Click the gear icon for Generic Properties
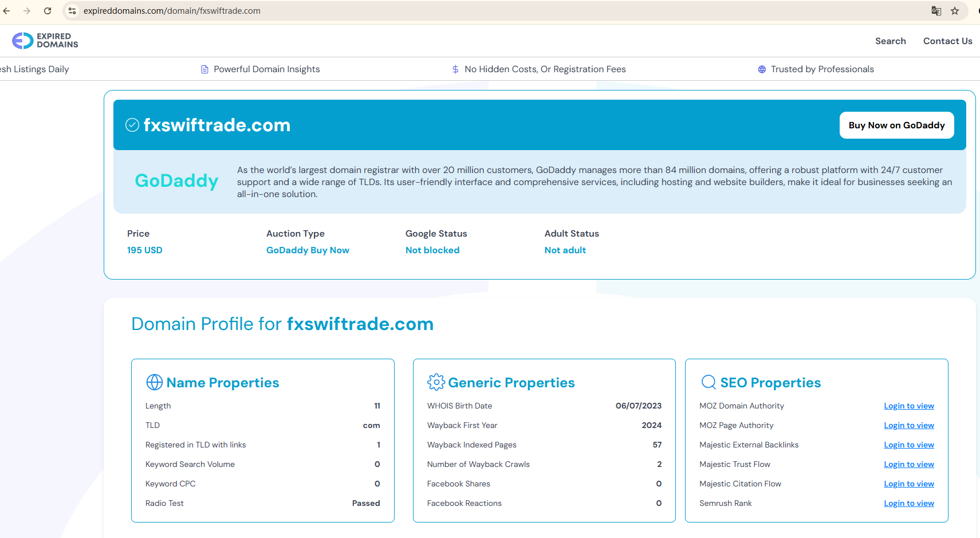Viewport: 980px width, 538px height. (436, 382)
